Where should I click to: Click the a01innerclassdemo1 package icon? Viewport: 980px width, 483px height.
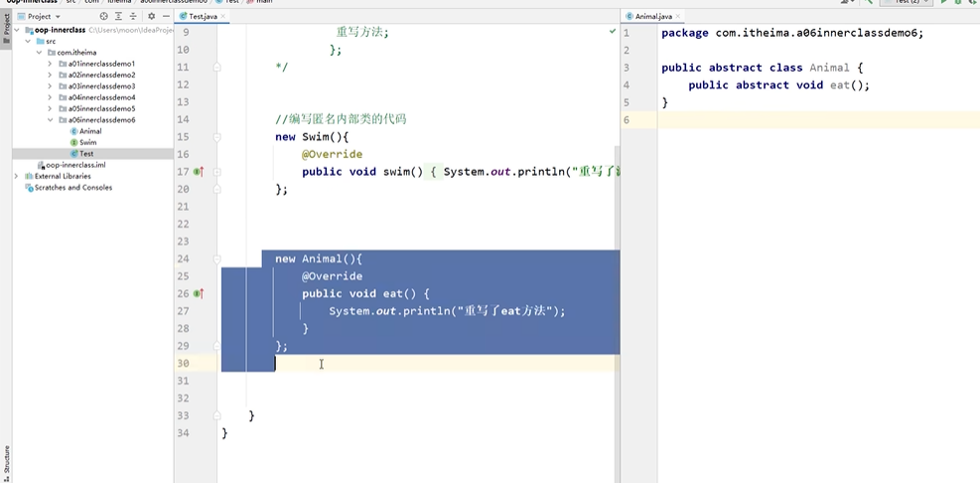coord(63,64)
